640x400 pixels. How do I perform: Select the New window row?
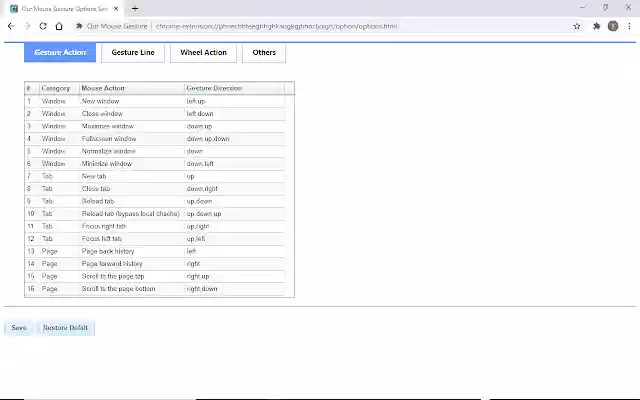[155, 101]
